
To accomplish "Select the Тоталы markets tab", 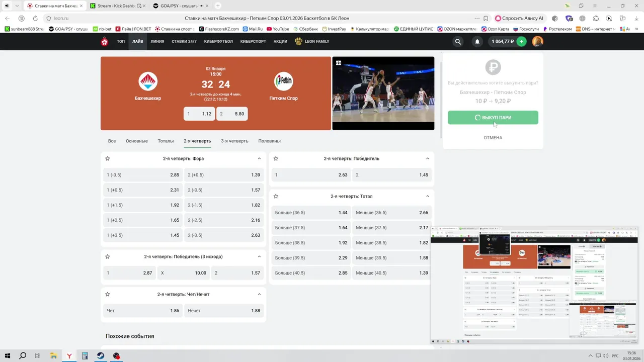I will coord(166,141).
